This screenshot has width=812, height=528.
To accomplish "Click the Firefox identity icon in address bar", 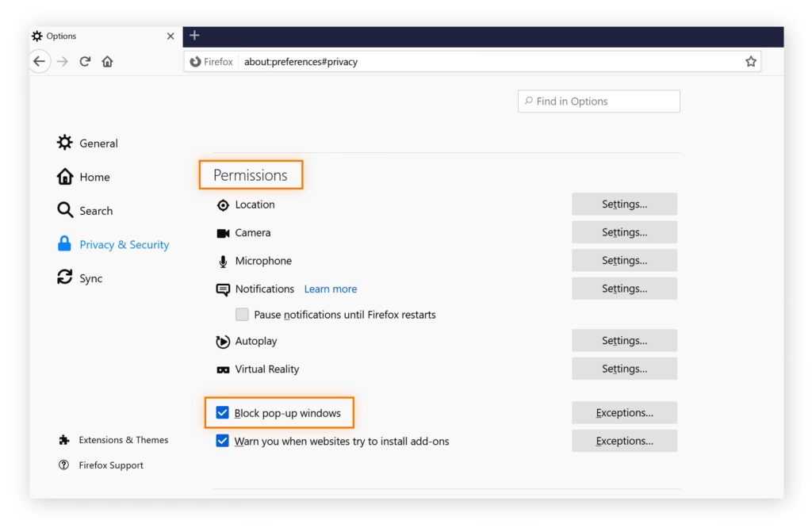I will pos(196,61).
